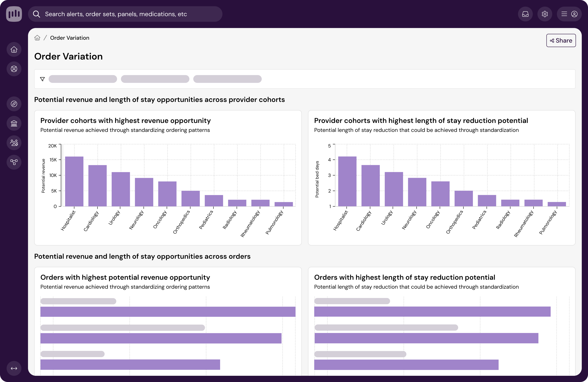588x382 pixels.
Task: Open the compass explore icon in sidebar
Action: (14, 104)
